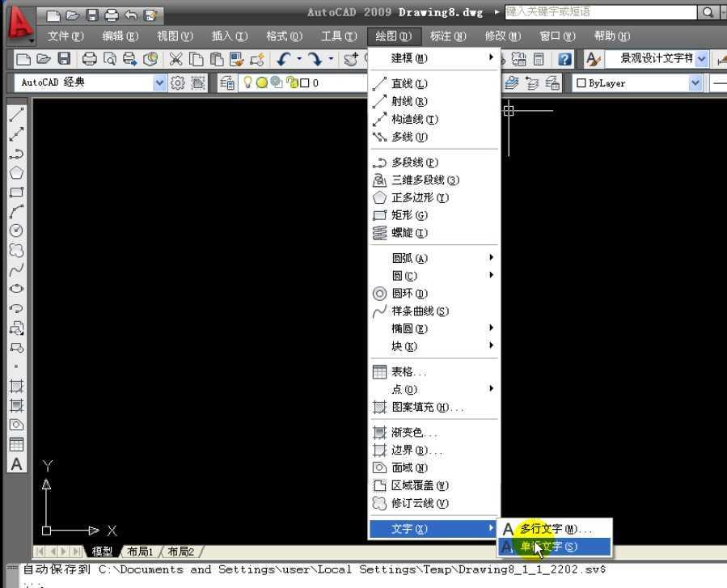Choose 多段线(P) from the Draw menu
The image size is (727, 588).
click(x=434, y=163)
